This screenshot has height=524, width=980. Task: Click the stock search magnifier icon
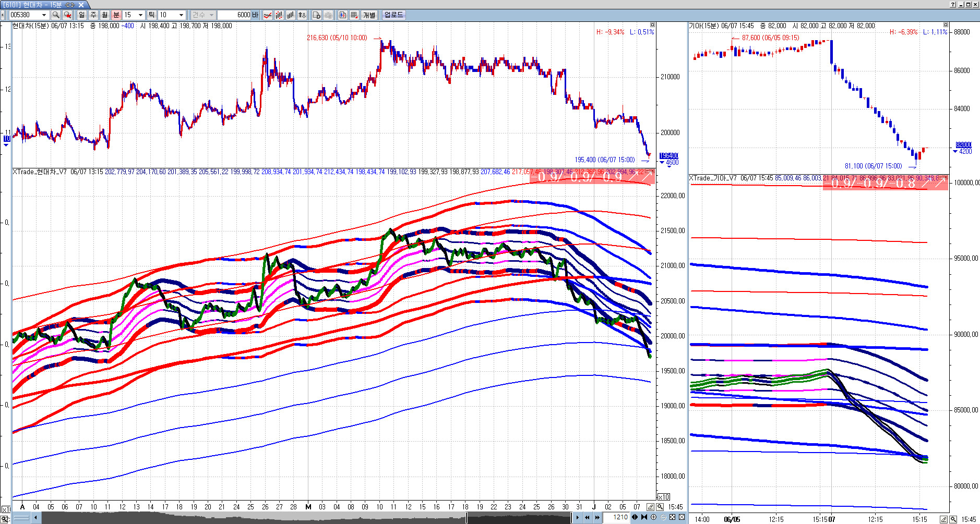click(56, 15)
